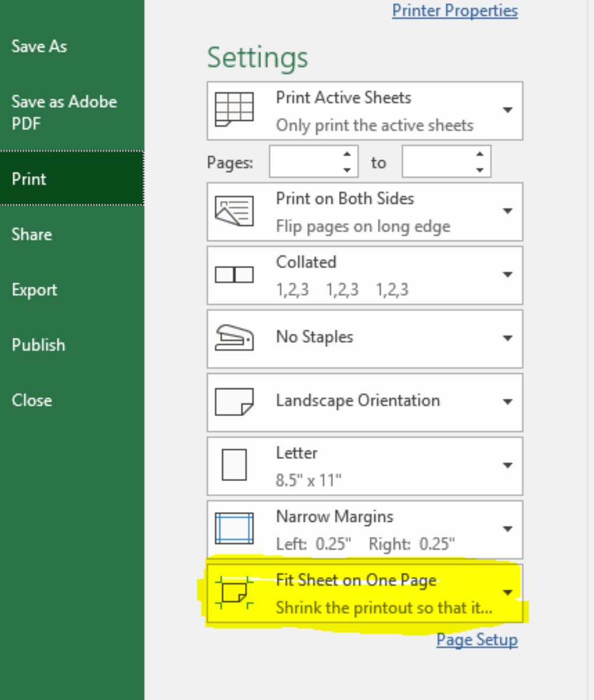Click the Settings heading

(257, 58)
